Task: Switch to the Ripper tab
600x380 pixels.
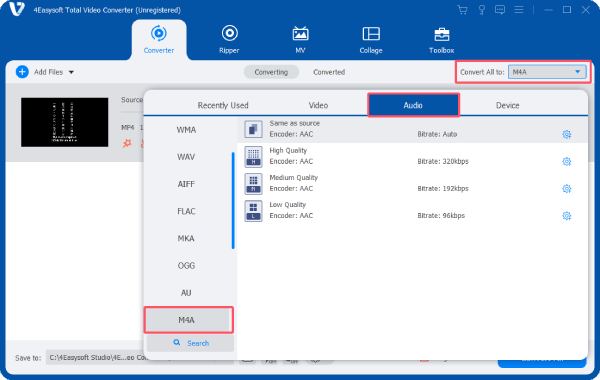Action: (x=229, y=39)
